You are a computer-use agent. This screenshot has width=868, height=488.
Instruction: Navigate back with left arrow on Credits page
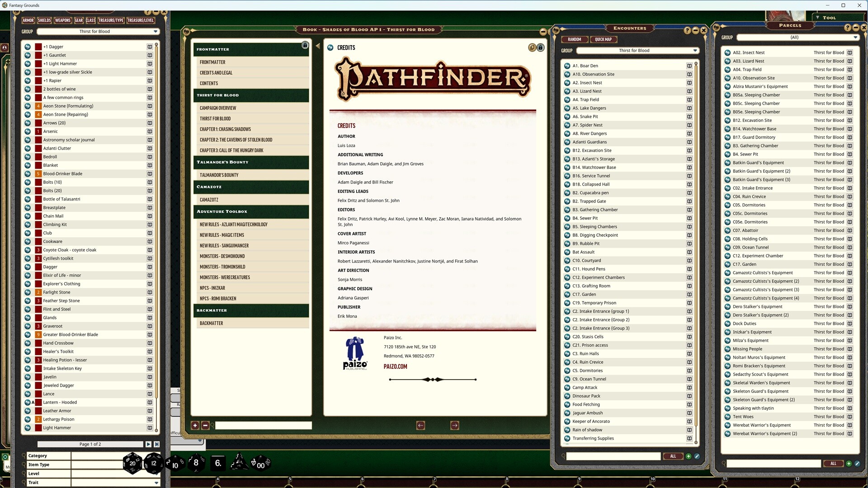[420, 425]
